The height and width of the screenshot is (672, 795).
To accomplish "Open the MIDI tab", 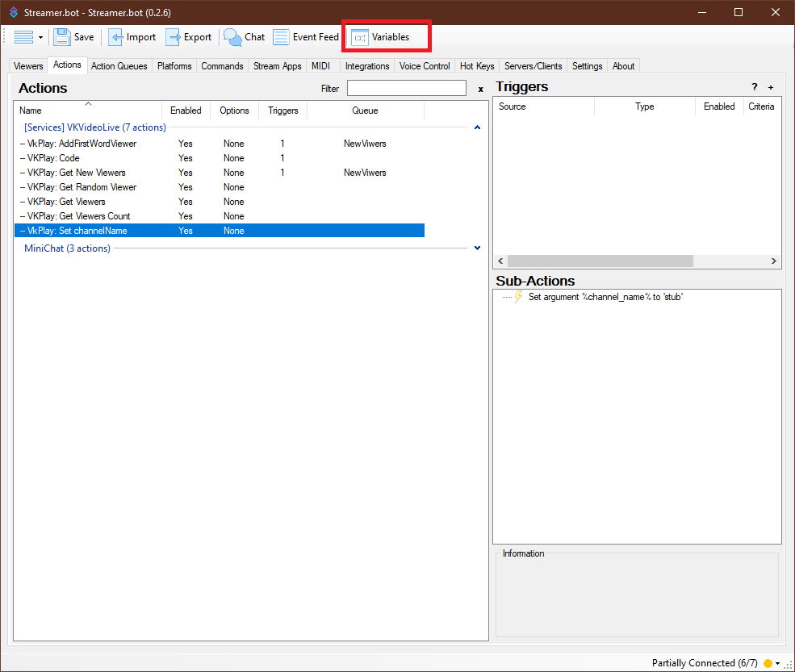I will 320,66.
